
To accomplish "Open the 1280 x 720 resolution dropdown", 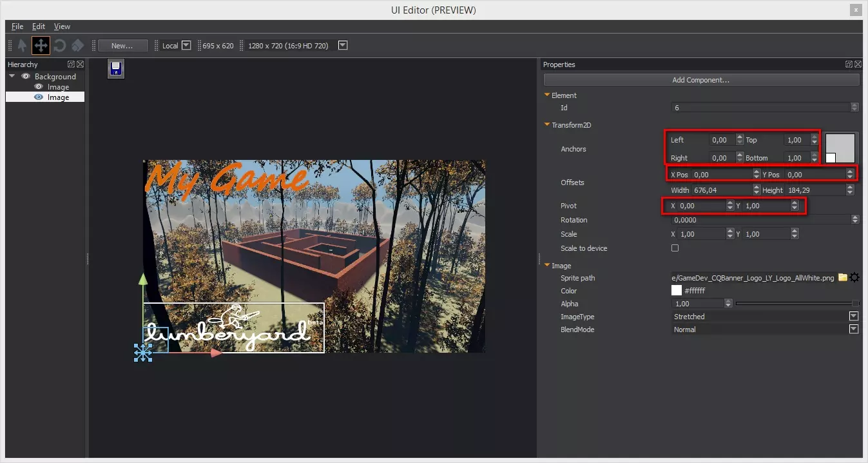I will pos(343,45).
